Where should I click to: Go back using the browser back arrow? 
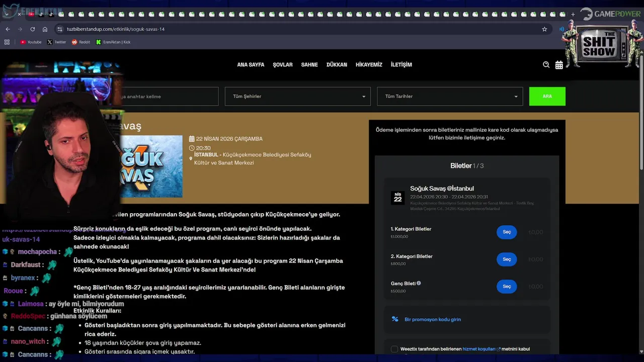(8, 29)
